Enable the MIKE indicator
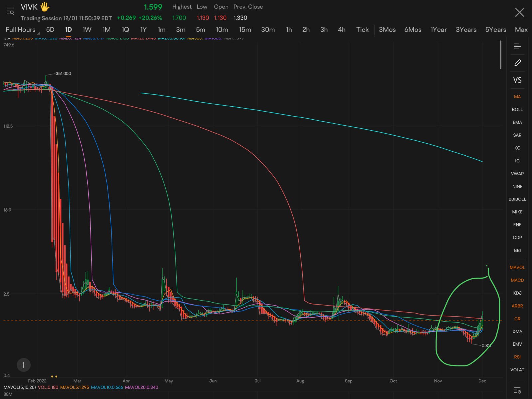Viewport: 532px width, 399px height. (517, 212)
